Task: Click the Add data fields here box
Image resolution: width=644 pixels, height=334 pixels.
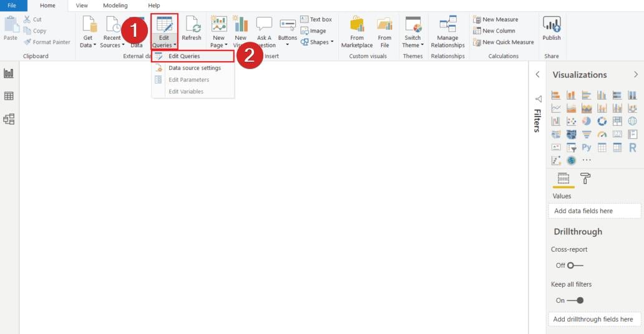Action: (x=594, y=211)
